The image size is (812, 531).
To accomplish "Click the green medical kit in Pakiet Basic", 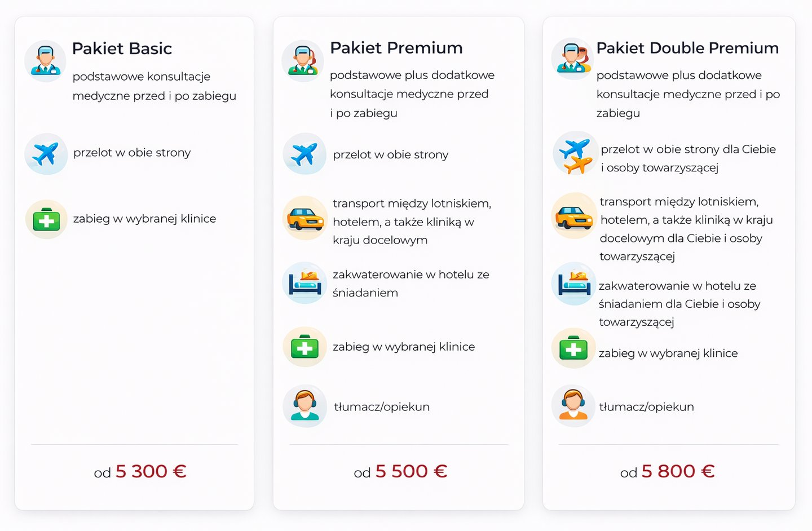I will click(46, 219).
